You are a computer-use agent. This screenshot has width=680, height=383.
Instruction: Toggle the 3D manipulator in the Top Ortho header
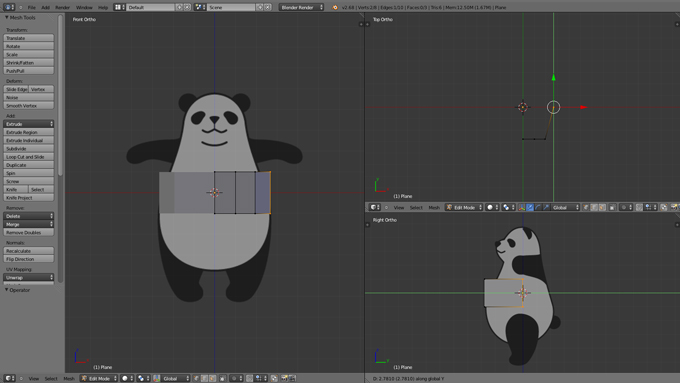(x=521, y=207)
